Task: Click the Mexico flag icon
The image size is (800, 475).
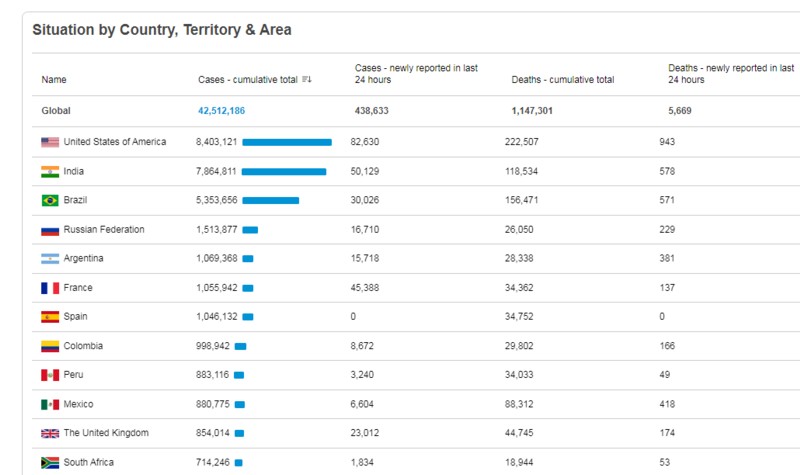Action: [50, 404]
